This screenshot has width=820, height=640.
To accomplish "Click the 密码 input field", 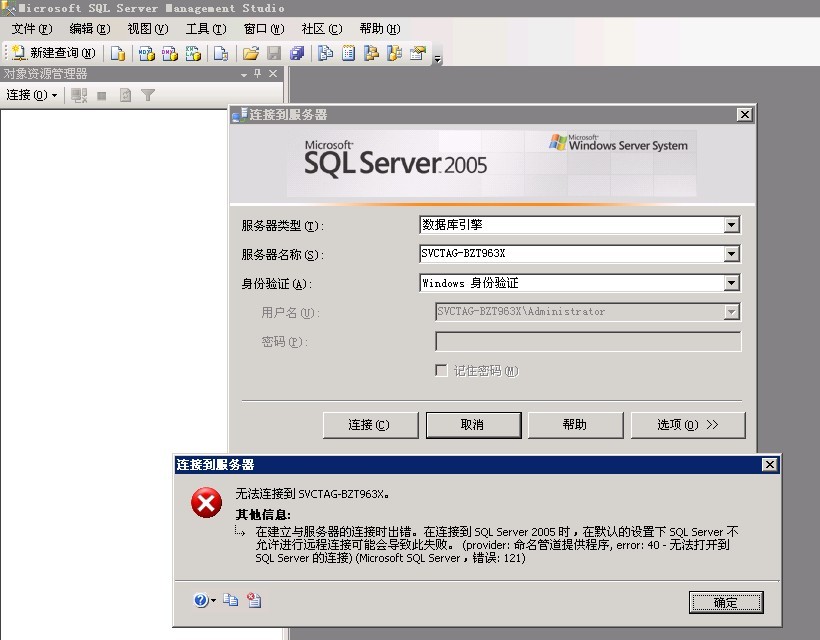I will (x=587, y=342).
